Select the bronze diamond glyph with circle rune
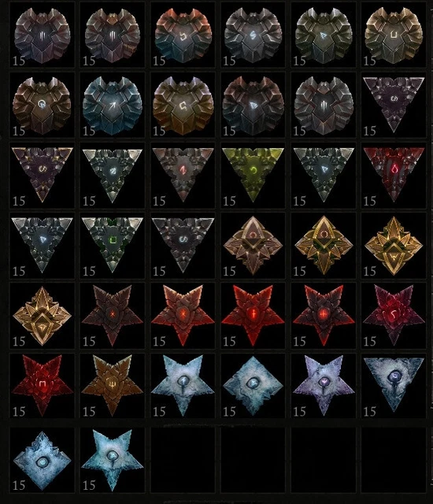The width and height of the screenshot is (433, 504). tap(254, 245)
